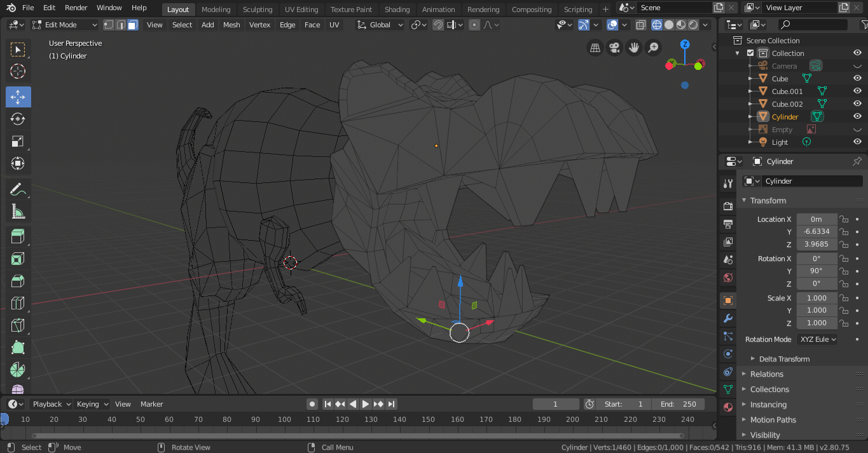Hide Cube.001 in the outliner
This screenshot has width=868, height=453.
[857, 91]
